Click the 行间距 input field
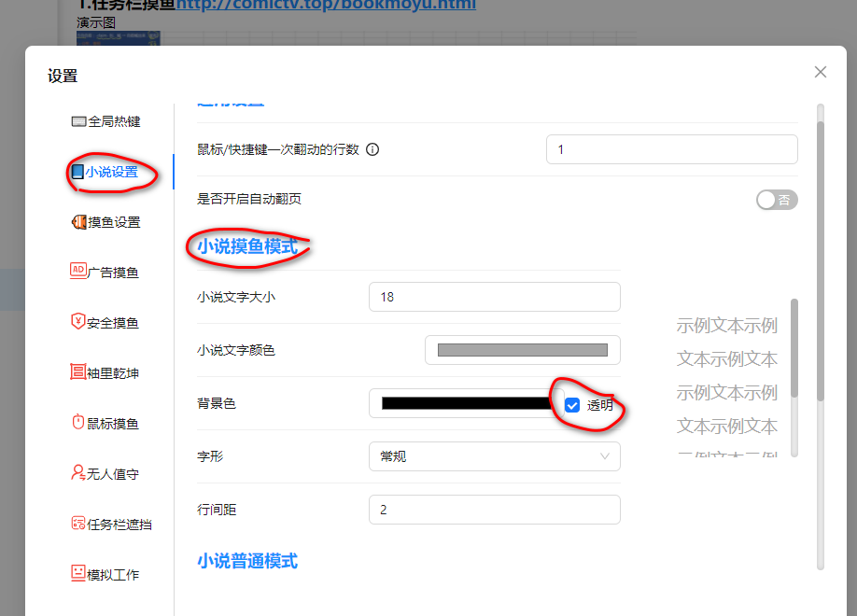Image resolution: width=857 pixels, height=616 pixels. click(495, 510)
